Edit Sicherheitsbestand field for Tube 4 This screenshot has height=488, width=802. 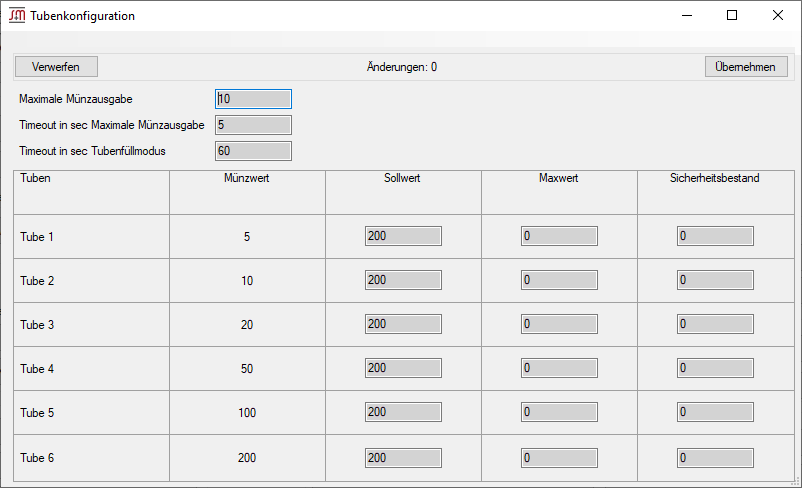pos(715,369)
